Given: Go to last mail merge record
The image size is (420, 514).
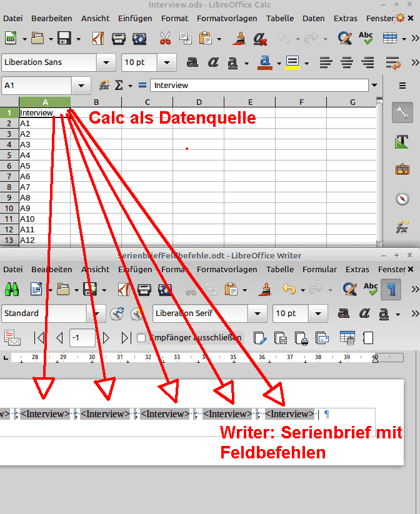Looking at the screenshot, I should [126, 338].
